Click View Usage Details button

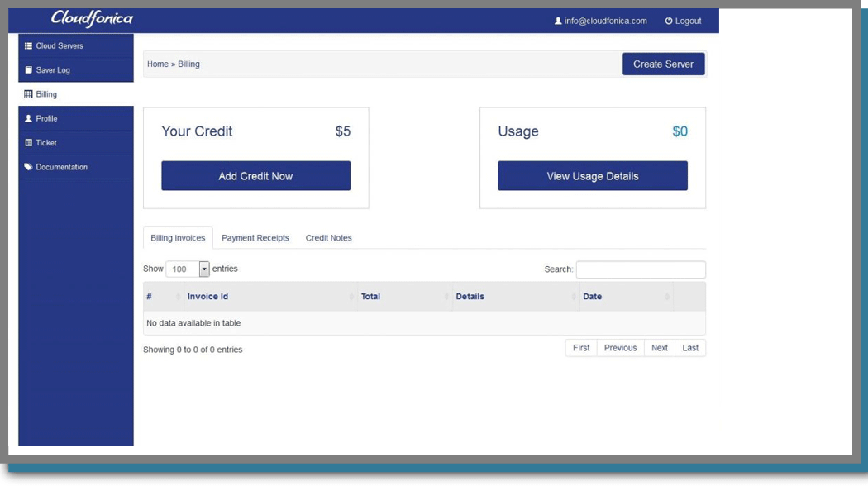click(593, 176)
